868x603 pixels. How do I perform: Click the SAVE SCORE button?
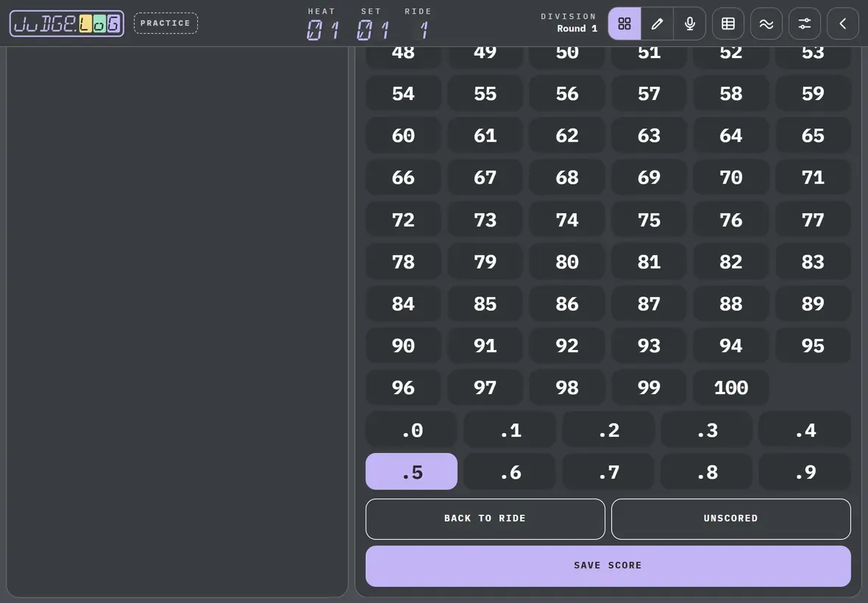pyautogui.click(x=608, y=566)
